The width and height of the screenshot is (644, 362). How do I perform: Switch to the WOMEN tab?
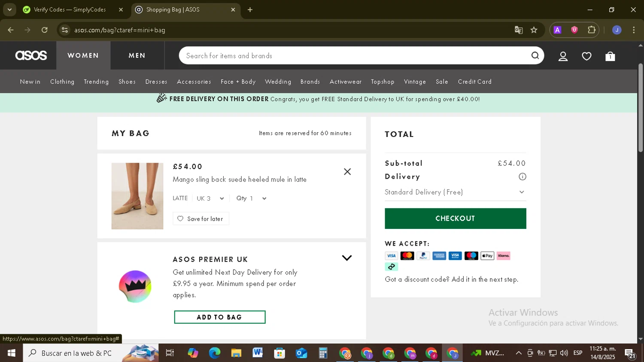tap(83, 55)
